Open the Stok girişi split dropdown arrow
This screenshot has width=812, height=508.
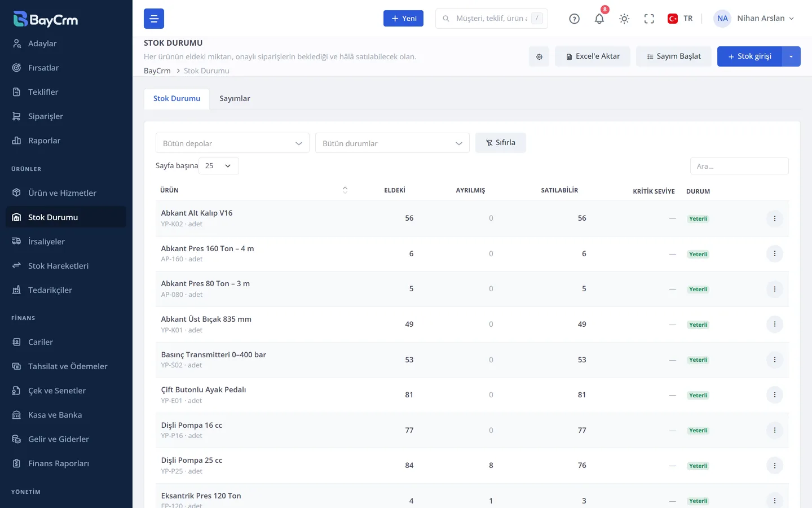[791, 56]
